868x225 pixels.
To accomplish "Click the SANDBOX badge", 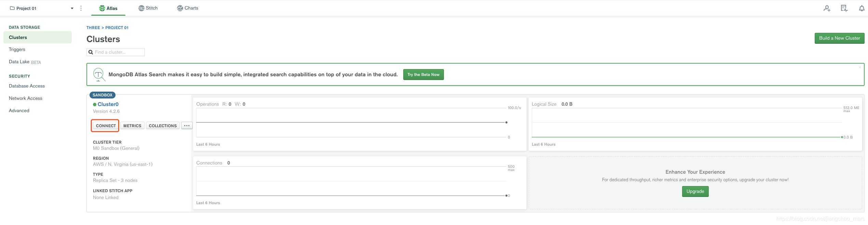I will (x=103, y=95).
